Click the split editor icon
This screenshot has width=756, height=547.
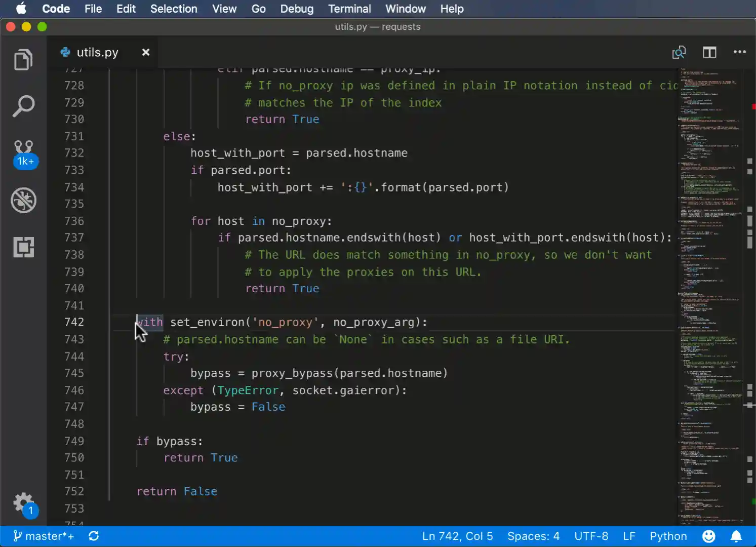pos(709,52)
